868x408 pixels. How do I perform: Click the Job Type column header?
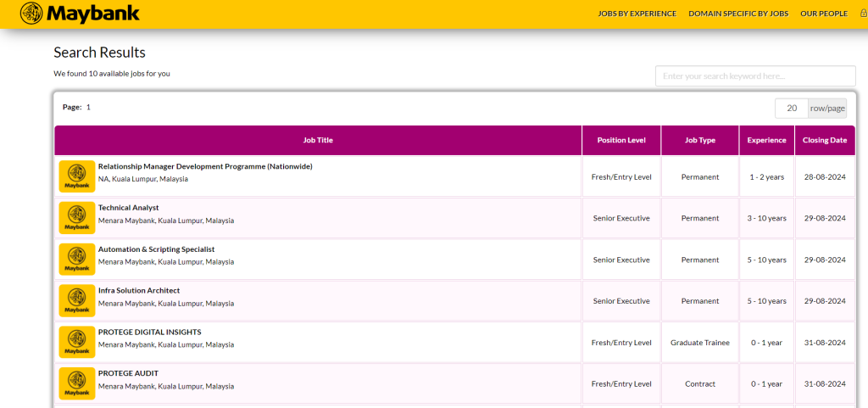(700, 141)
